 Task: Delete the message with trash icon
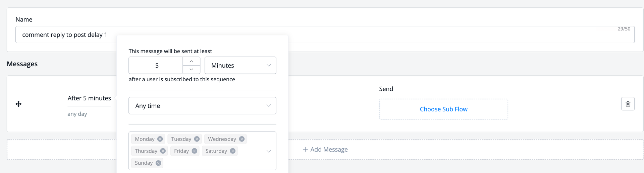(x=628, y=104)
